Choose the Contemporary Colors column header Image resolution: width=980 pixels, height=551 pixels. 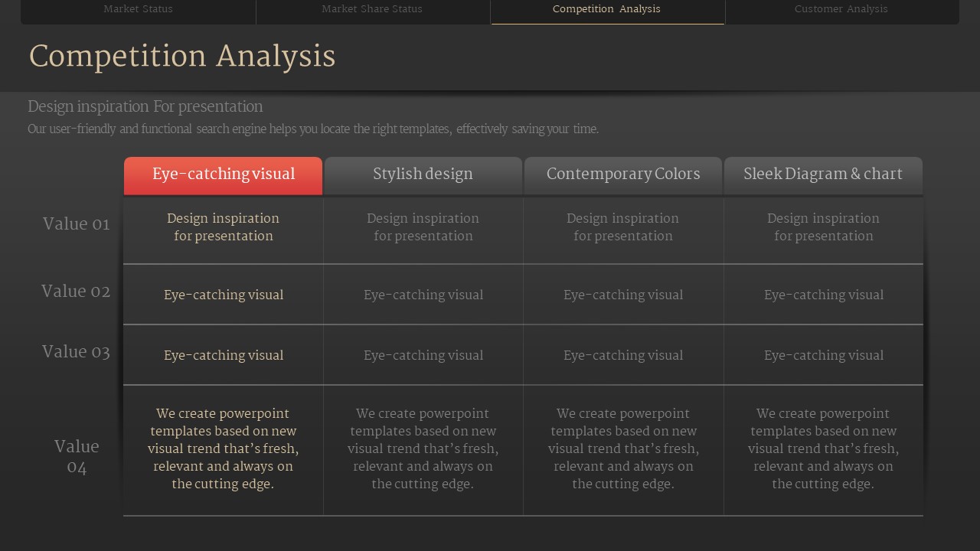coord(623,174)
